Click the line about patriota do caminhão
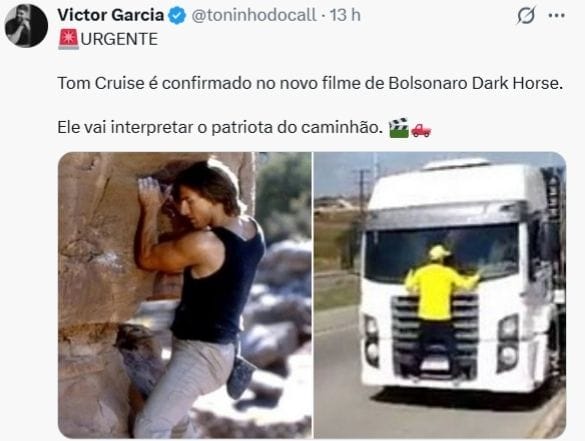585x441 pixels. [220, 128]
